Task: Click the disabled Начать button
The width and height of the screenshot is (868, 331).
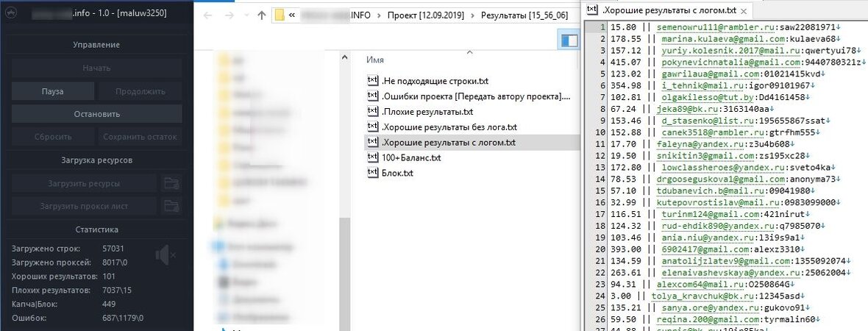Action: point(97,68)
